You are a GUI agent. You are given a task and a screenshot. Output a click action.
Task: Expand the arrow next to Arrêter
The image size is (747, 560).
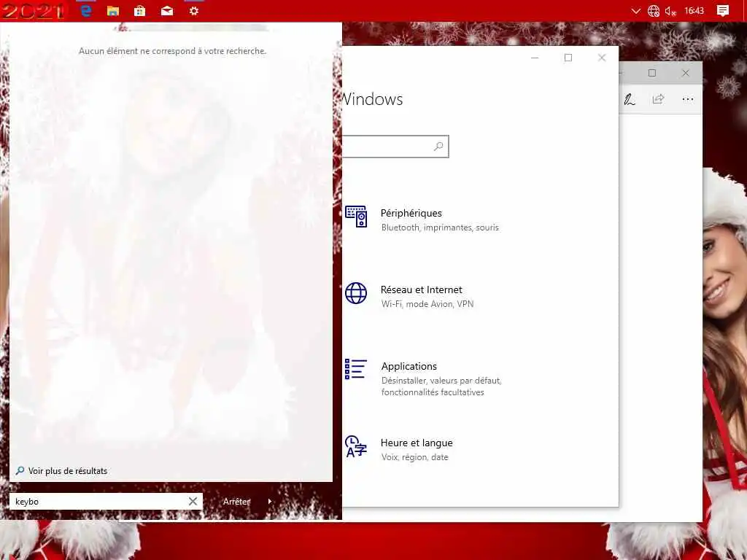(270, 501)
